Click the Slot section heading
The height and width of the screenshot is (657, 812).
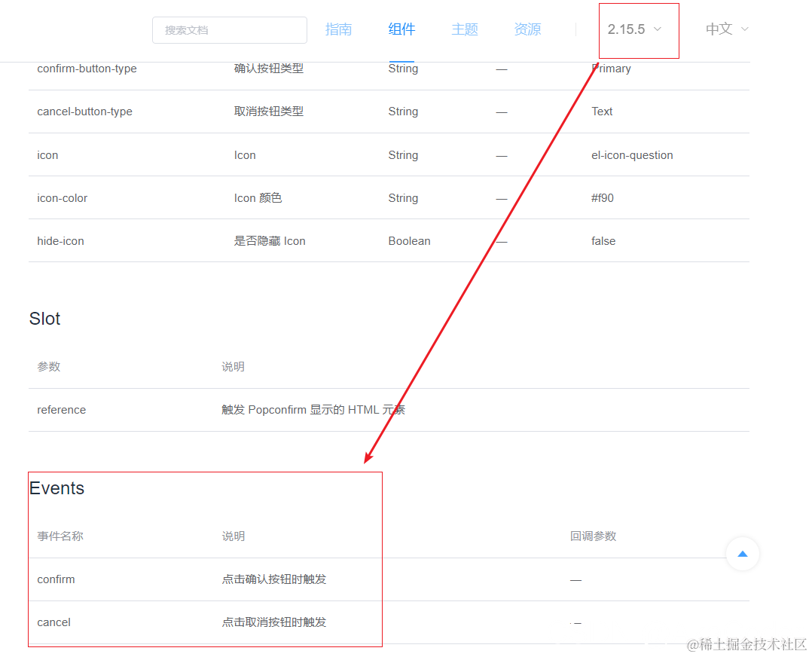pyautogui.click(x=45, y=319)
